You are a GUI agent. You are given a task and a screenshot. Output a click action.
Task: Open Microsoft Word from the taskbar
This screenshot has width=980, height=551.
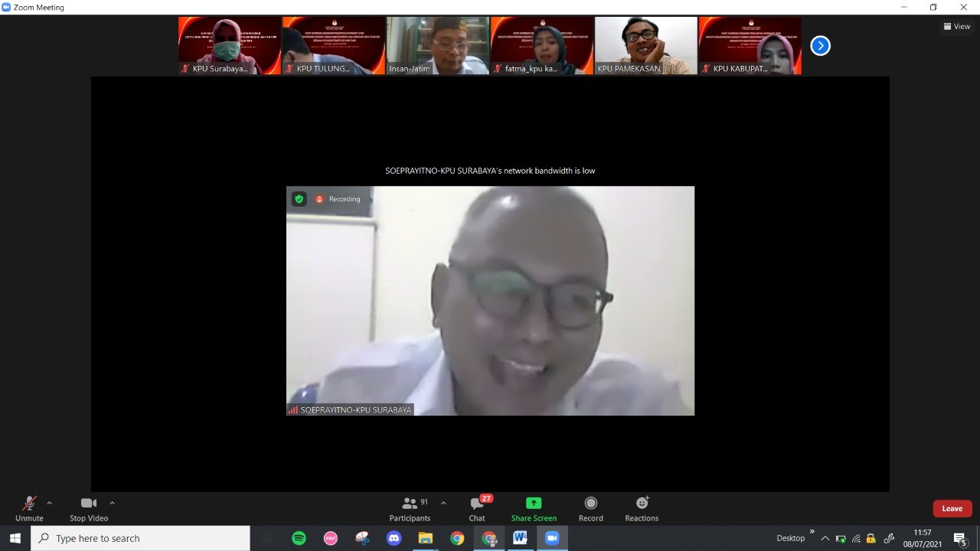click(520, 538)
